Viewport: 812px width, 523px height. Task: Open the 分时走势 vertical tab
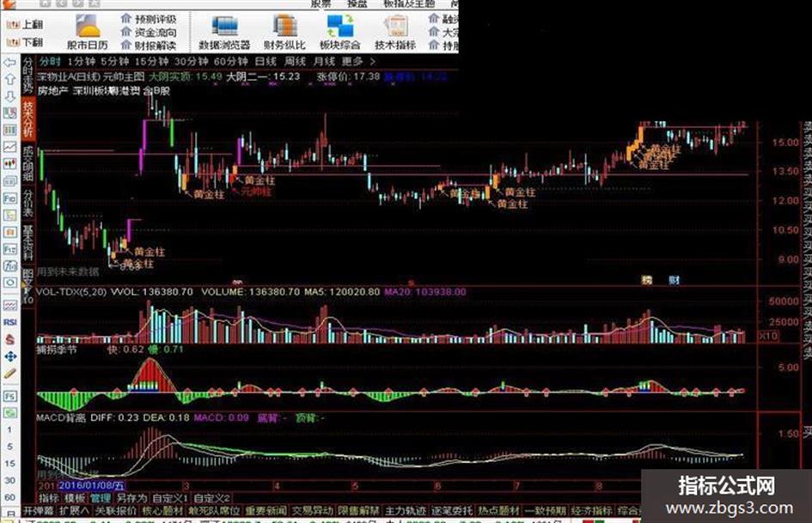pos(28,75)
